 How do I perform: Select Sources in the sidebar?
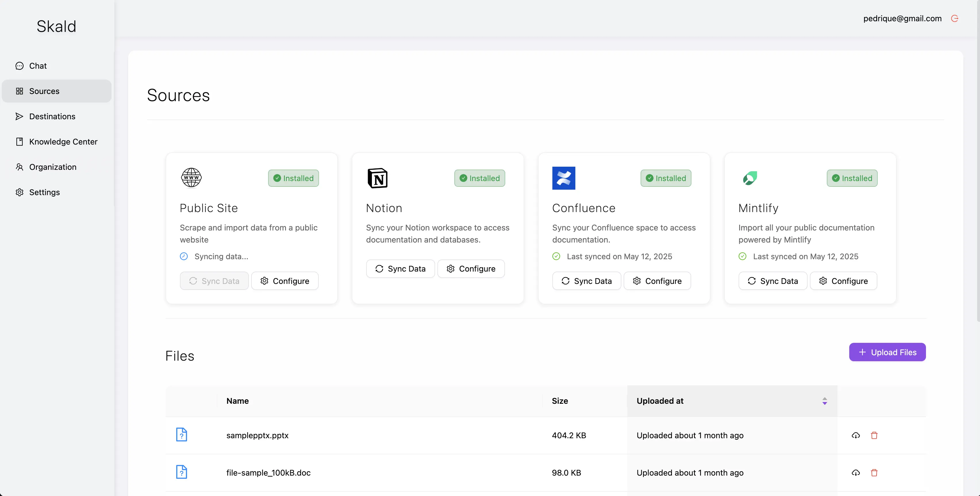(x=56, y=91)
